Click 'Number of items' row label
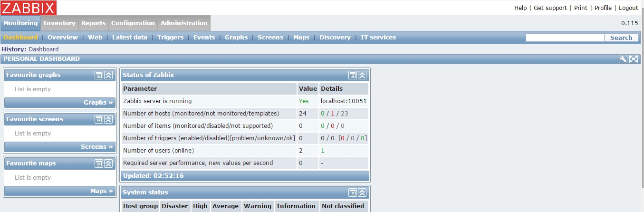This screenshot has height=212, width=644. 198,125
